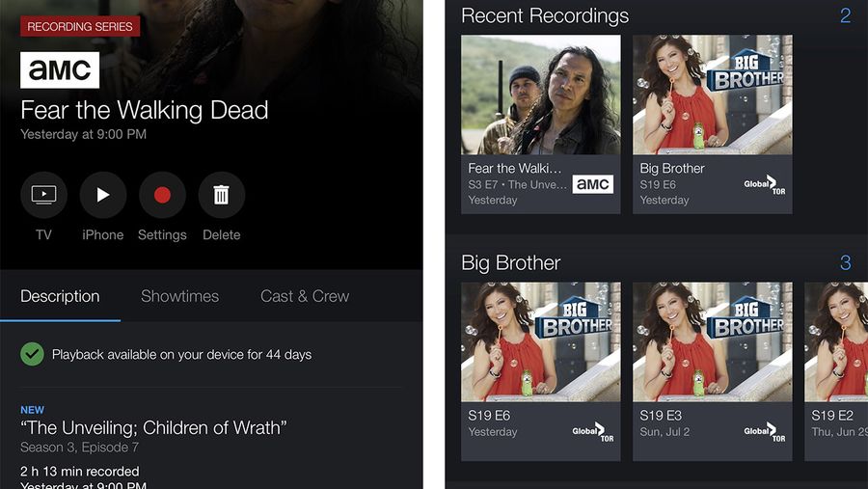The width and height of the screenshot is (868, 489).
Task: Open recording Settings via red dot icon
Action: tap(162, 195)
